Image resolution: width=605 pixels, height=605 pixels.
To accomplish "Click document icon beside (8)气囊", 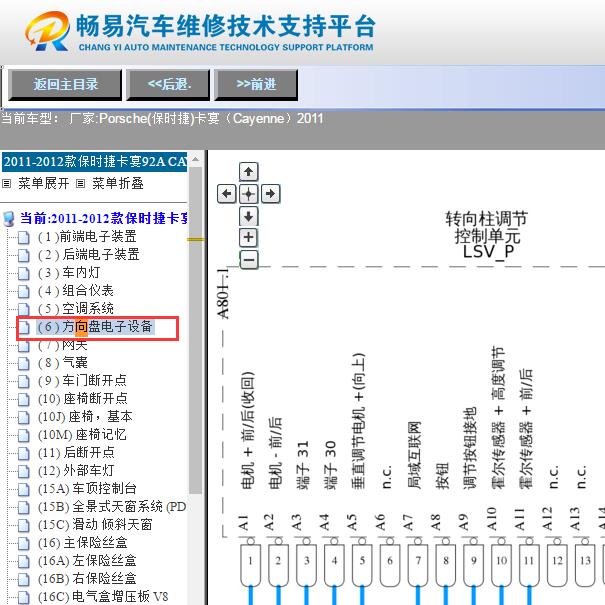I will coord(24,363).
